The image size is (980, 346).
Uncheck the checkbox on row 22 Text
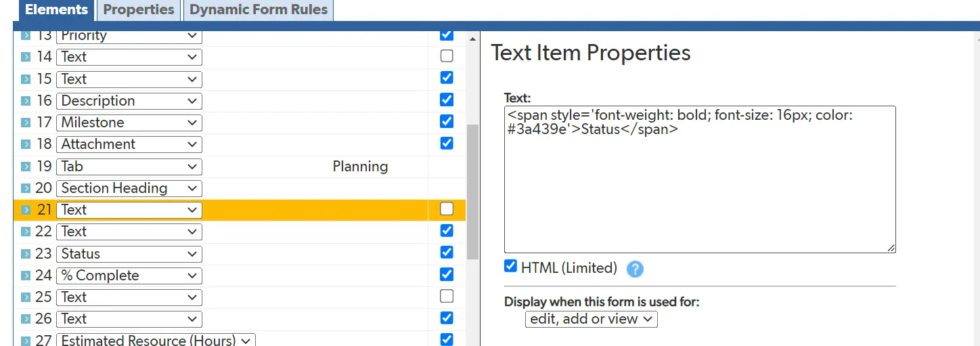point(447,230)
